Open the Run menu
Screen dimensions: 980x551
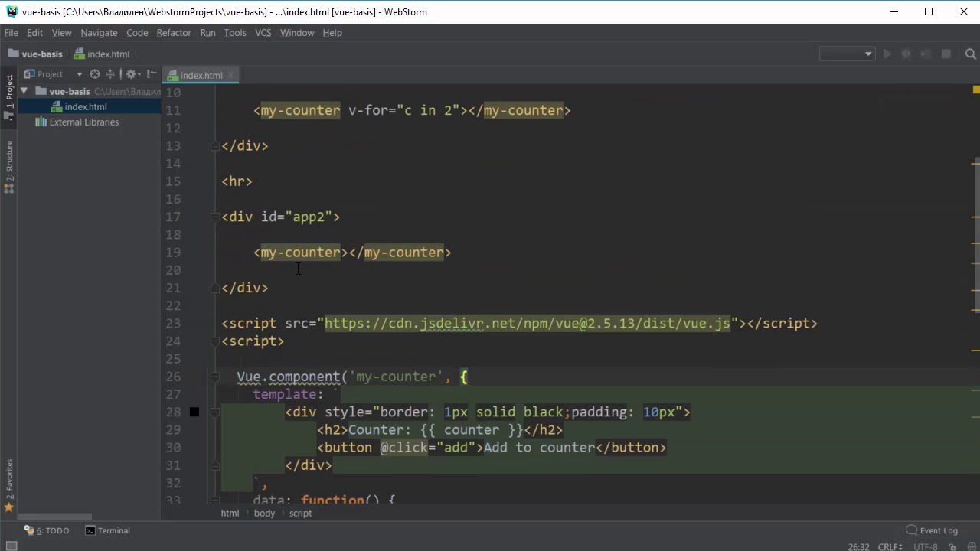[x=207, y=33]
